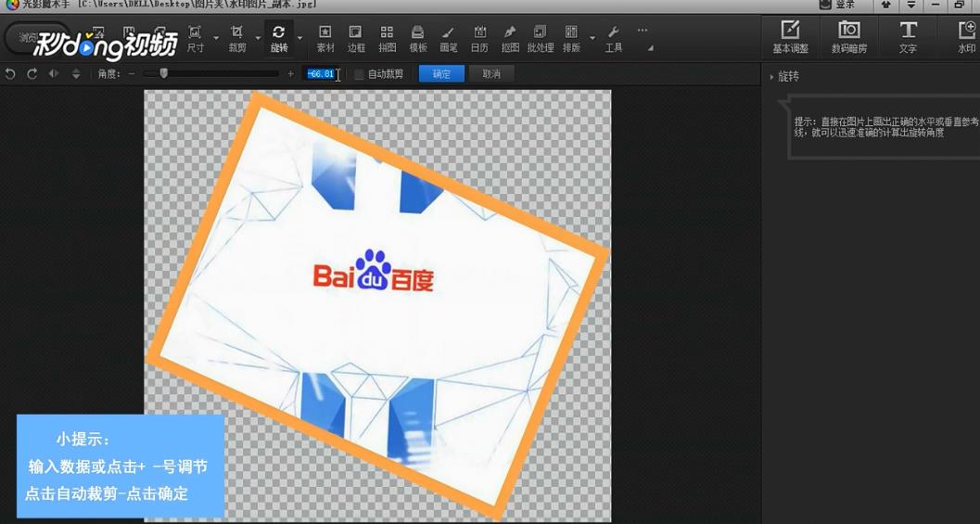Image resolution: width=980 pixels, height=524 pixels.
Task: Click 取消 to cancel rotation
Action: (491, 74)
